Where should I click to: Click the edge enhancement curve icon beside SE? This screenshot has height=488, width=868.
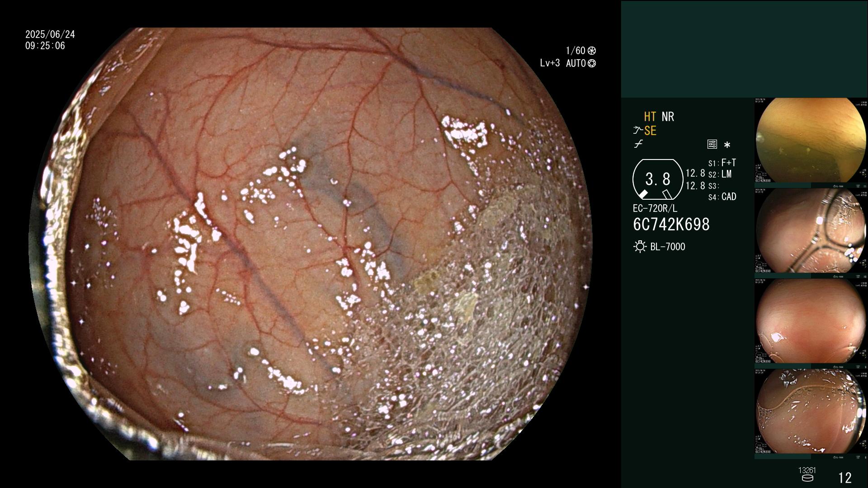[638, 131]
